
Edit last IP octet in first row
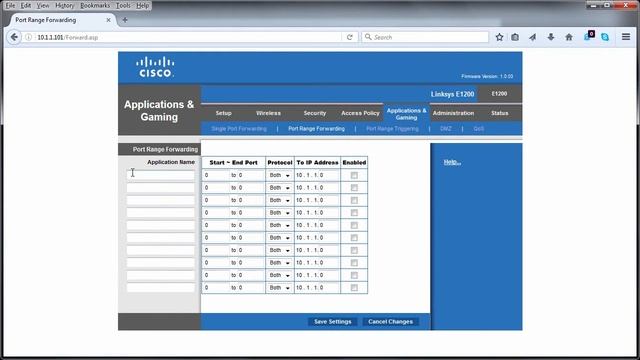(x=329, y=175)
